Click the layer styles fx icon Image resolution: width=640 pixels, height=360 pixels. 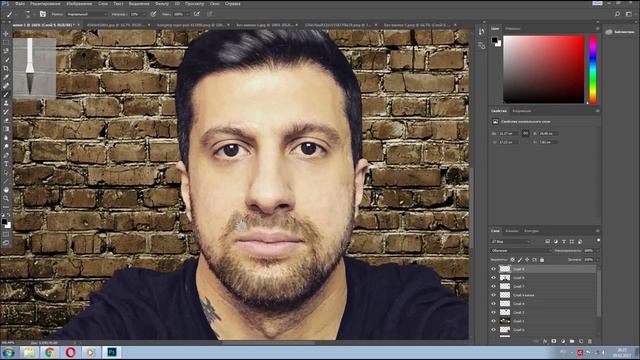coord(545,341)
